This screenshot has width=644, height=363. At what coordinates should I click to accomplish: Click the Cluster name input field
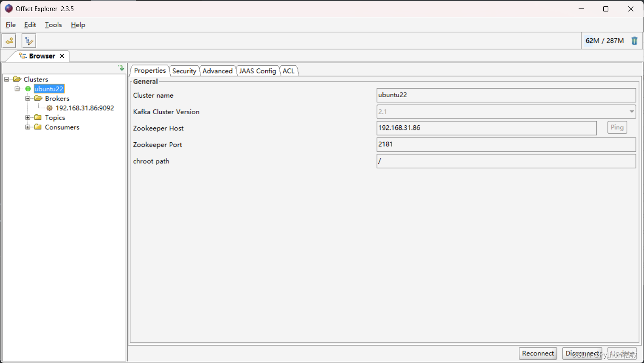coord(506,95)
